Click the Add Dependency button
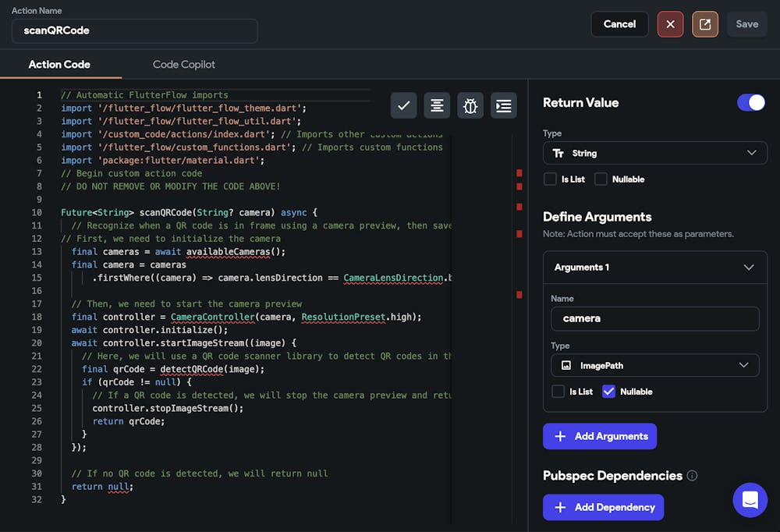Image resolution: width=780 pixels, height=532 pixels. click(603, 507)
